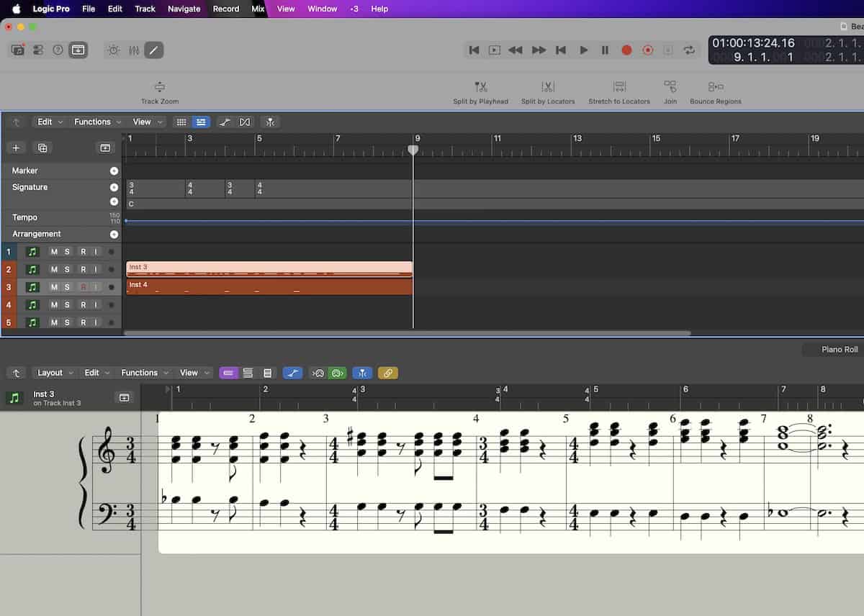Click Play from Selection button
The width and height of the screenshot is (864, 616).
pos(495,50)
